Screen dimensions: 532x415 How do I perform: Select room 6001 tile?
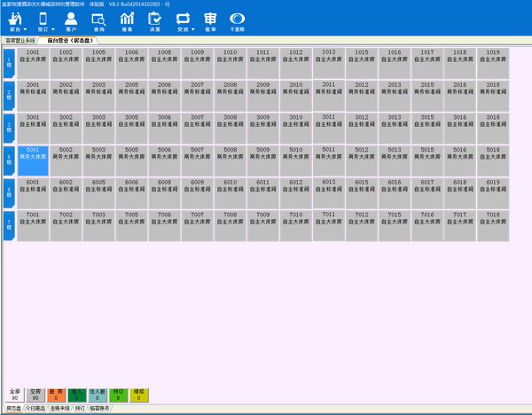point(33,193)
